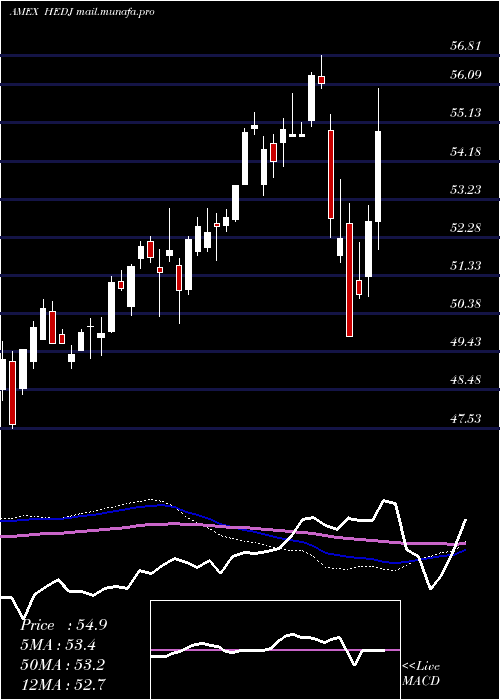Viewport: 500px width, 700px height.
Task: Click the 56.09 price level label
Action: pos(465,75)
